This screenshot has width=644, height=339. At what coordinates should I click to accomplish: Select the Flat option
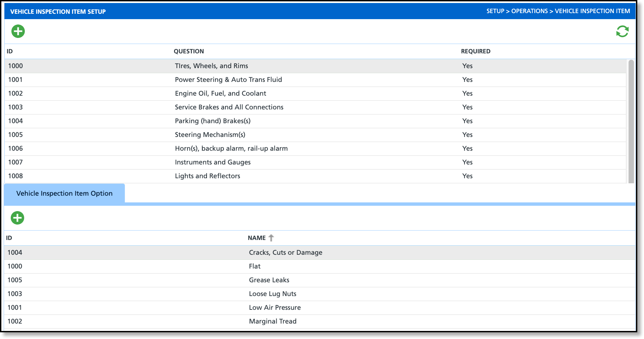click(320, 267)
